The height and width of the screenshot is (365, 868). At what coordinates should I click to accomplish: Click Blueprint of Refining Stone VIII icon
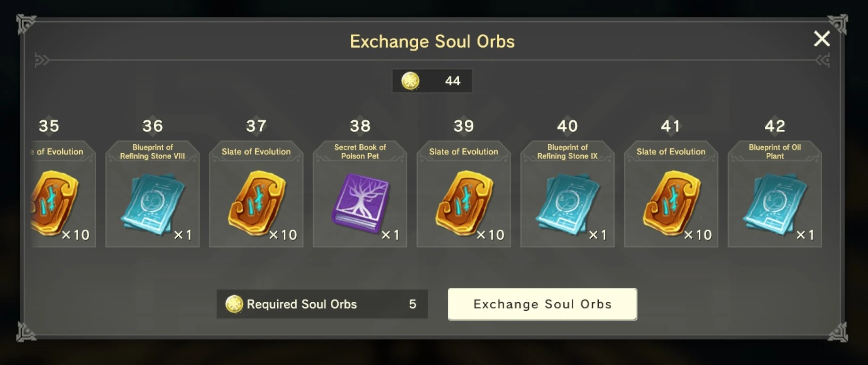coord(152,204)
